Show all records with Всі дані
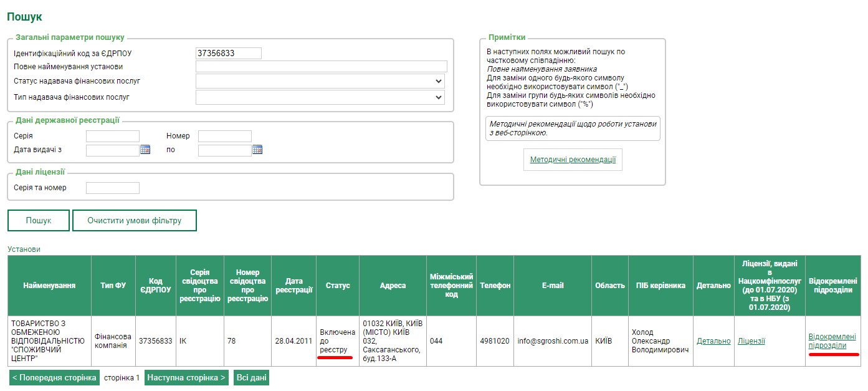868x391 pixels. (251, 378)
